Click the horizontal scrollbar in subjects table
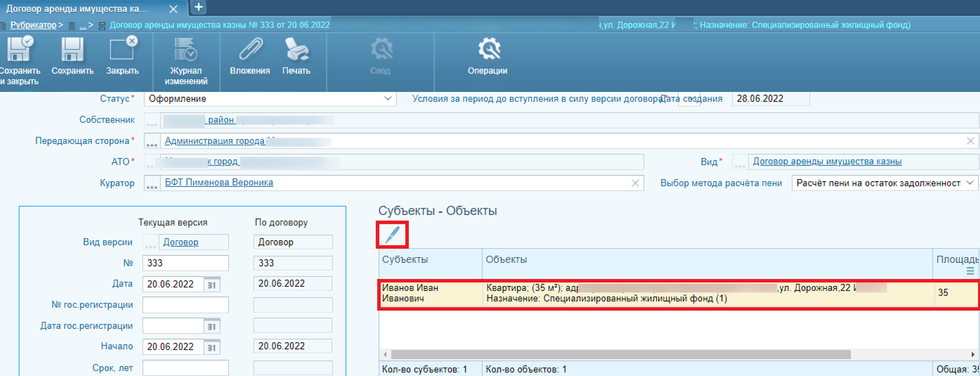The width and height of the screenshot is (980, 376). coord(620,354)
